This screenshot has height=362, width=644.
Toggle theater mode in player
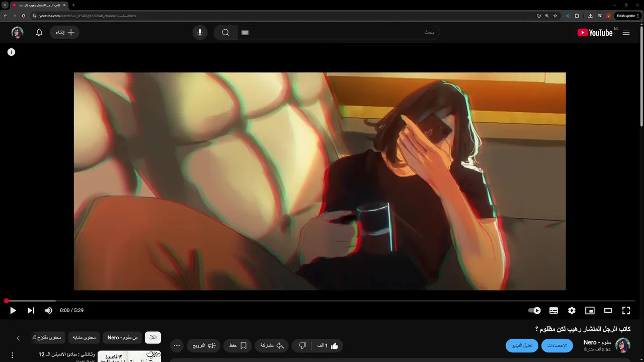608,311
